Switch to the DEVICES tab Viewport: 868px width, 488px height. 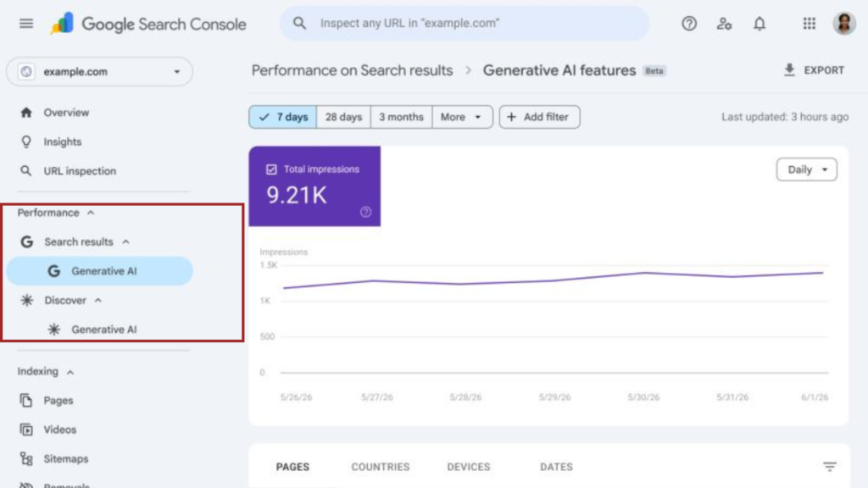tap(468, 467)
